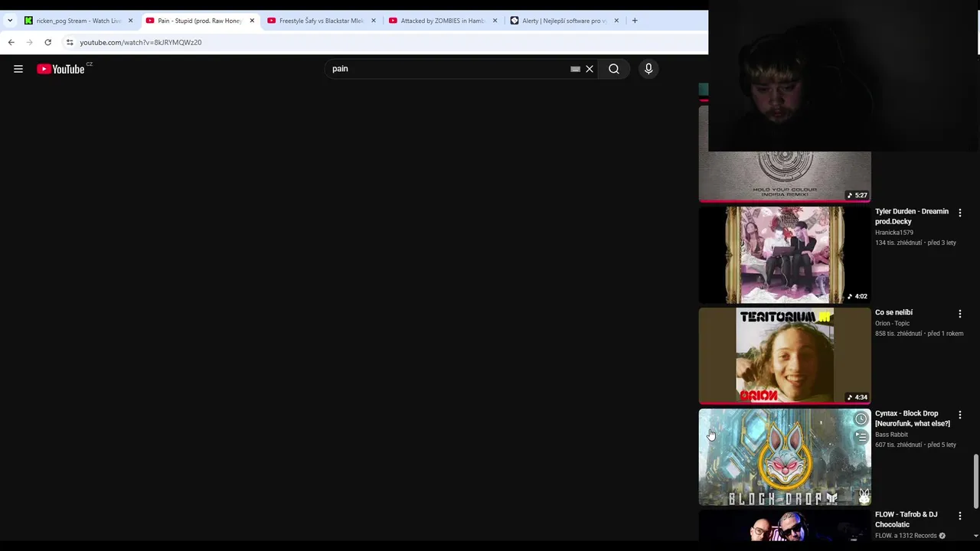
Task: Click '607 tis. zhlédnutí' under Block Drop
Action: pyautogui.click(x=899, y=445)
